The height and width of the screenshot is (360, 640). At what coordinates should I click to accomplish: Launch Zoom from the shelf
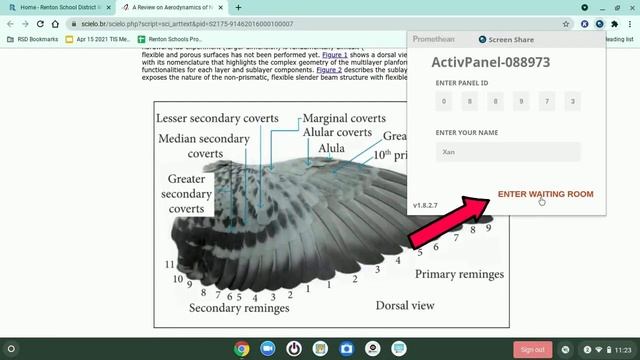(x=268, y=349)
